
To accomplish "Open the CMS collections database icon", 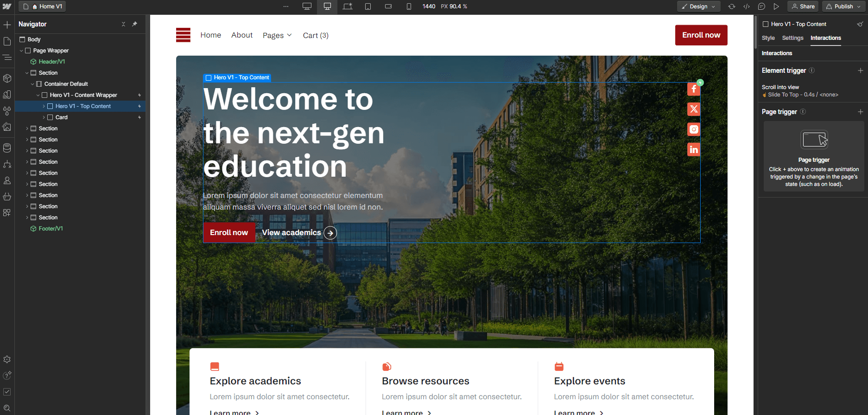I will click(7, 148).
